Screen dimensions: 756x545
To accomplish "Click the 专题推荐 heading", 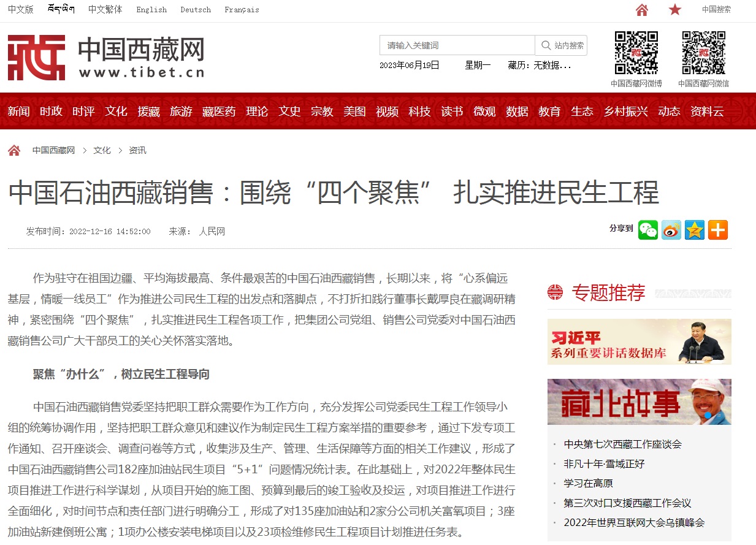I will pyautogui.click(x=609, y=292).
